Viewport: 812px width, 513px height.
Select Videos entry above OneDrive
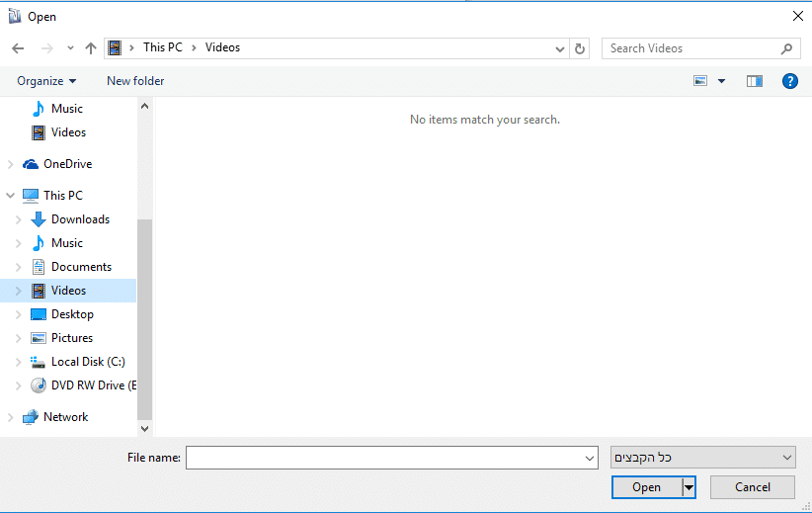68,132
